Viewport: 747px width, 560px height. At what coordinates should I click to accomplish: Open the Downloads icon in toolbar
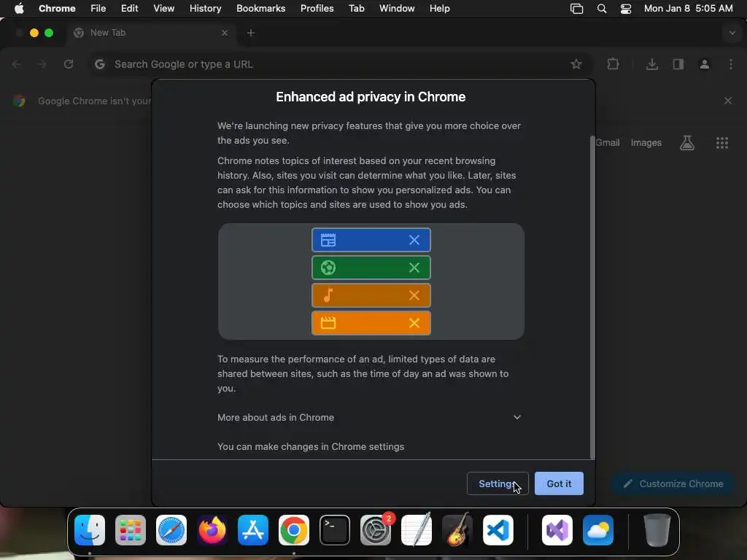pyautogui.click(x=652, y=64)
